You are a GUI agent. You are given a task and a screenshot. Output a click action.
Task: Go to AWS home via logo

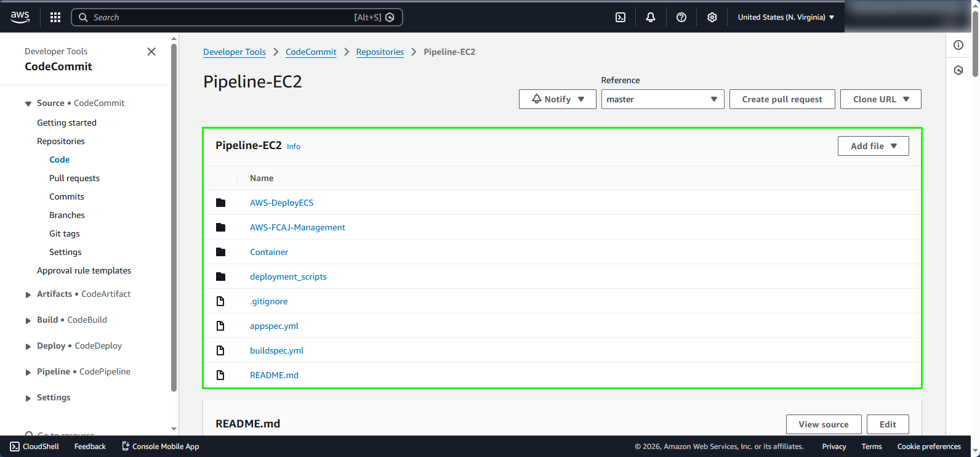(x=20, y=17)
